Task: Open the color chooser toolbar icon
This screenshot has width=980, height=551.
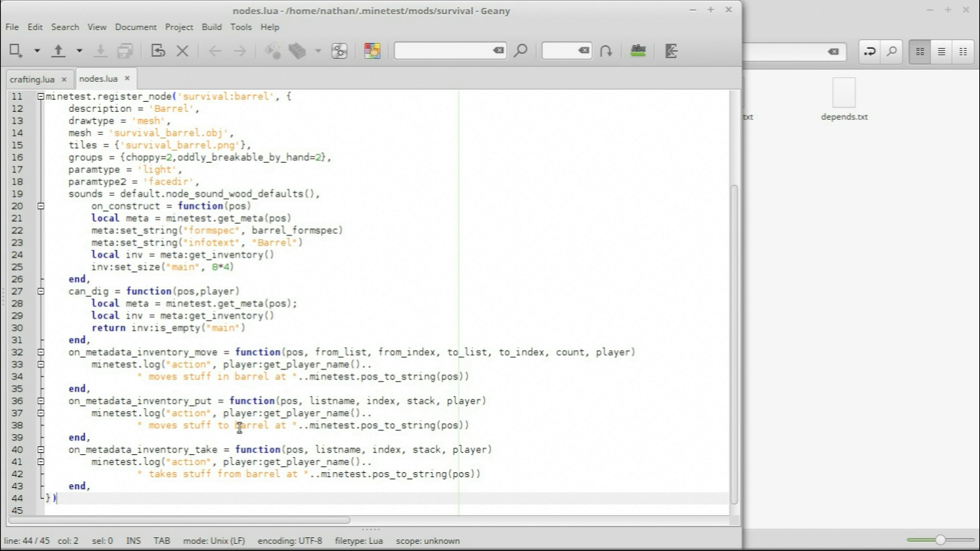Action: (372, 51)
